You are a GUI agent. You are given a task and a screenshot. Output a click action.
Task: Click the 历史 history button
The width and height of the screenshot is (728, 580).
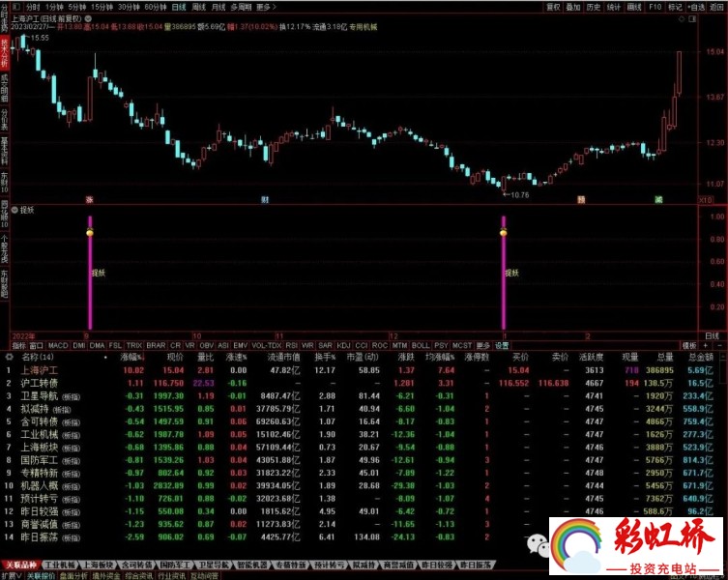click(594, 7)
